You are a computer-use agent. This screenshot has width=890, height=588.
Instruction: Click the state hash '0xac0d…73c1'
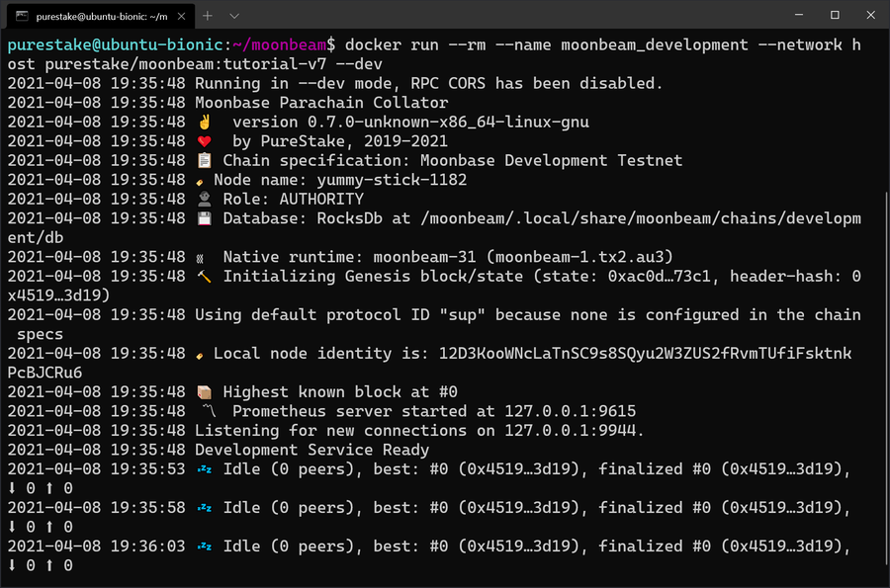[x=659, y=276]
